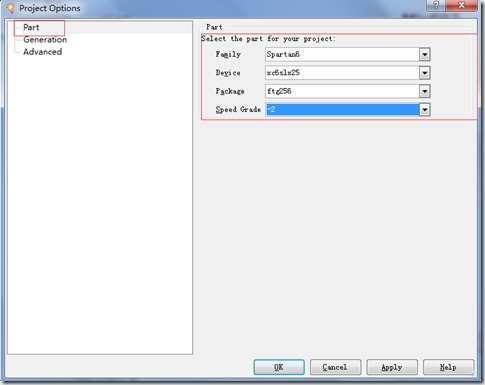Click the Help button
Viewport: 485px width, 385px height.
click(x=449, y=367)
